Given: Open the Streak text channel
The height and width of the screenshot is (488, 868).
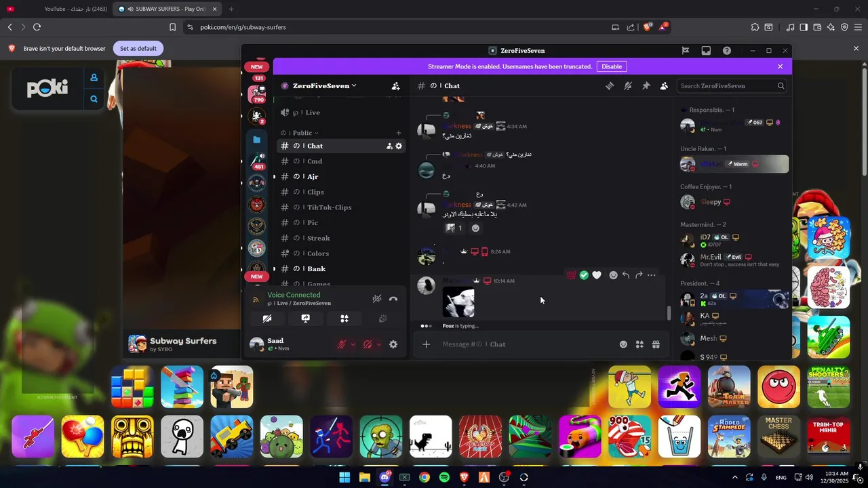Looking at the screenshot, I should click(342, 238).
